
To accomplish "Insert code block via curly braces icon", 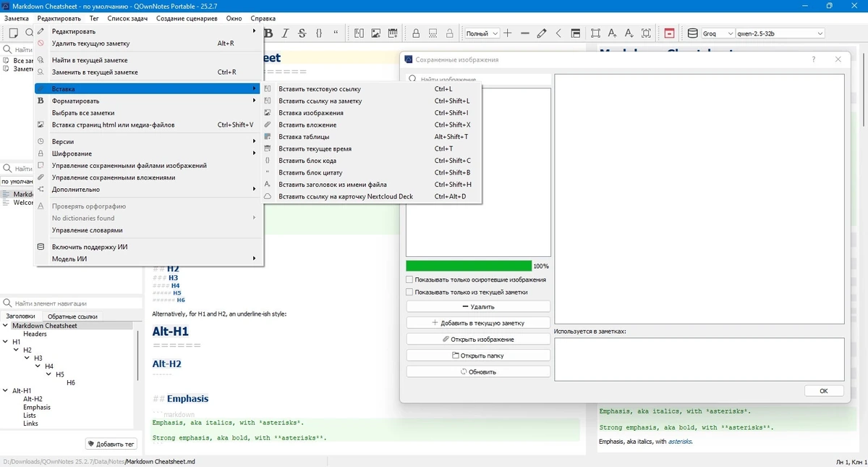I will tap(319, 33).
